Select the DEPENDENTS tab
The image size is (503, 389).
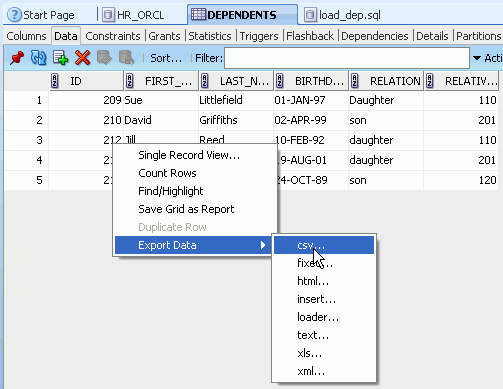click(242, 15)
